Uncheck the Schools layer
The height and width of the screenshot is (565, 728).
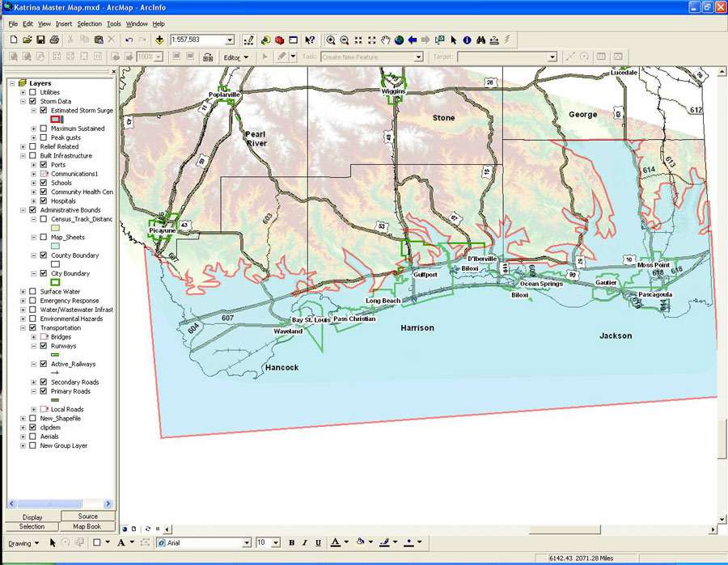click(x=44, y=183)
